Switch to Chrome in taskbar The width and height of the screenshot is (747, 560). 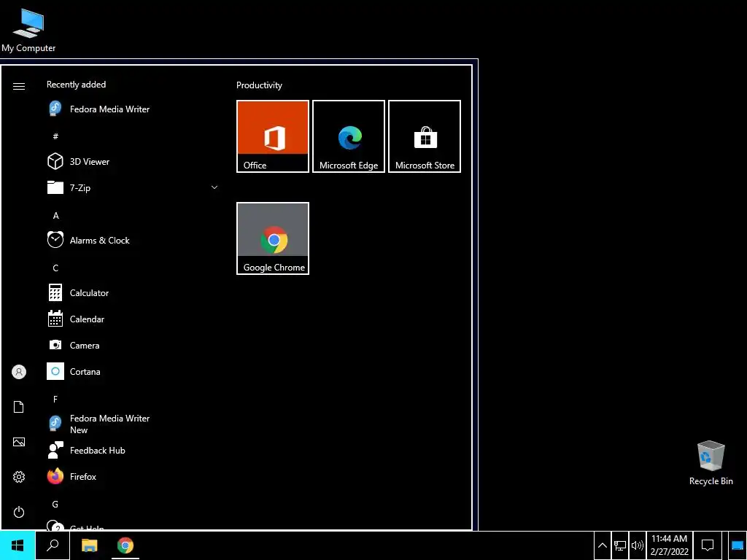tap(125, 545)
